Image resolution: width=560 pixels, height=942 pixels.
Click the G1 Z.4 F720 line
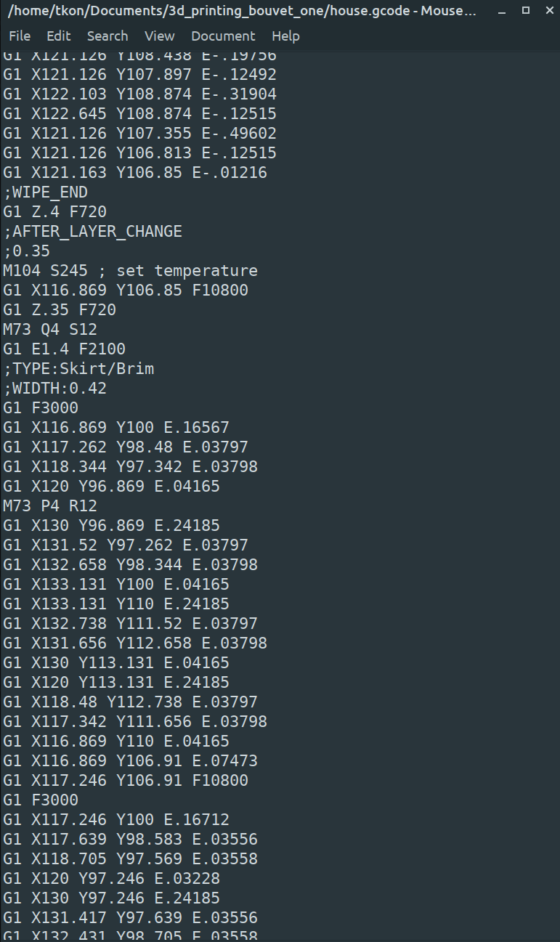click(x=54, y=212)
